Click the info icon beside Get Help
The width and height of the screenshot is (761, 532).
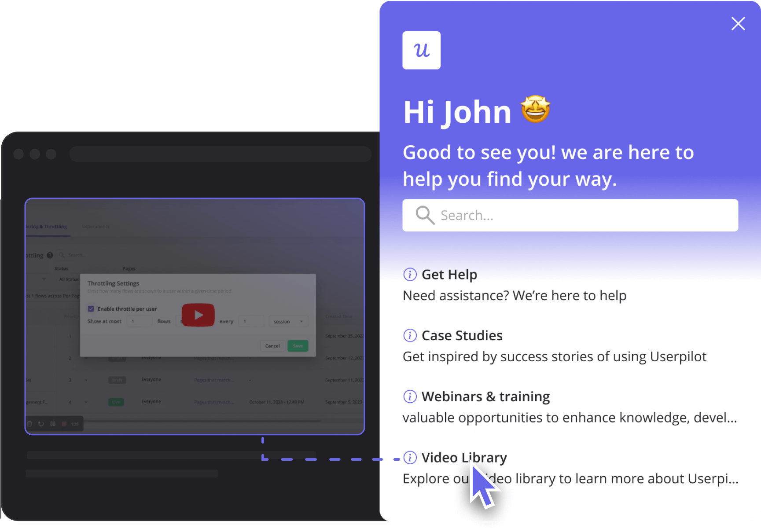[x=410, y=275]
